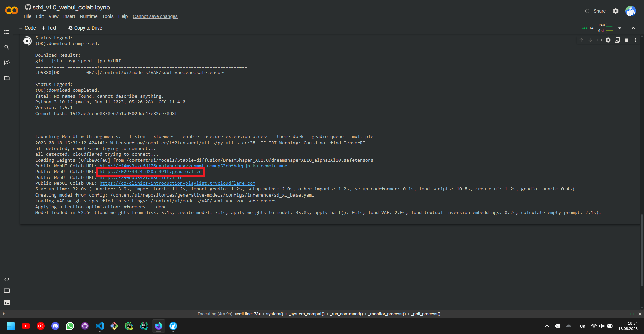
Task: Click cell line: 73 in status bar
Action: click(248, 314)
